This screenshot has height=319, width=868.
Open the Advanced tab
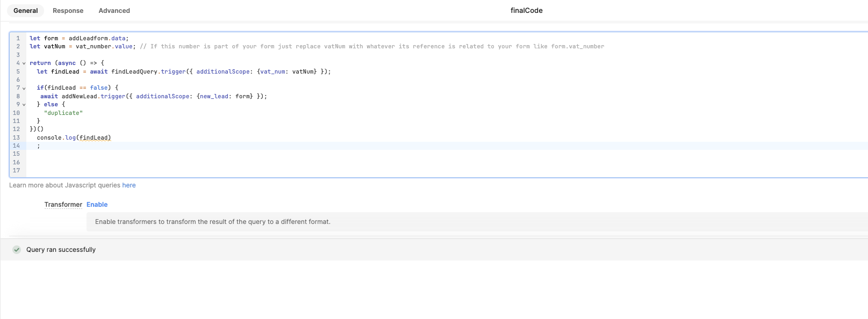tap(114, 11)
